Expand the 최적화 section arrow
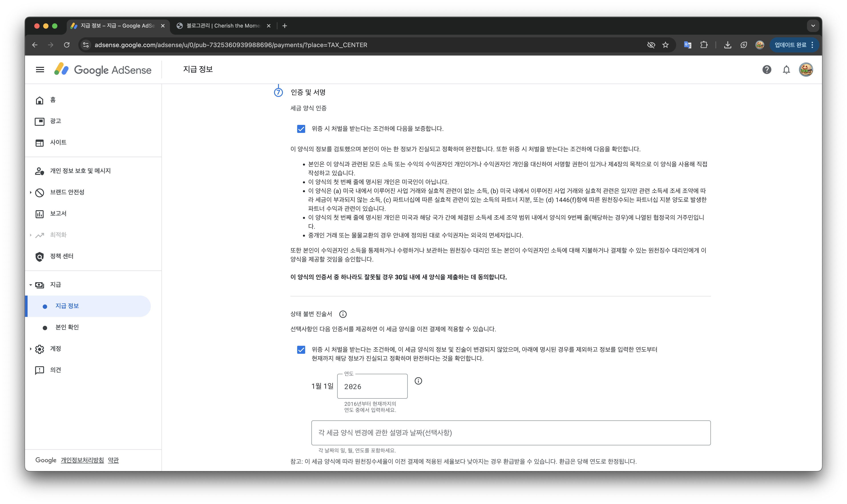 [31, 235]
